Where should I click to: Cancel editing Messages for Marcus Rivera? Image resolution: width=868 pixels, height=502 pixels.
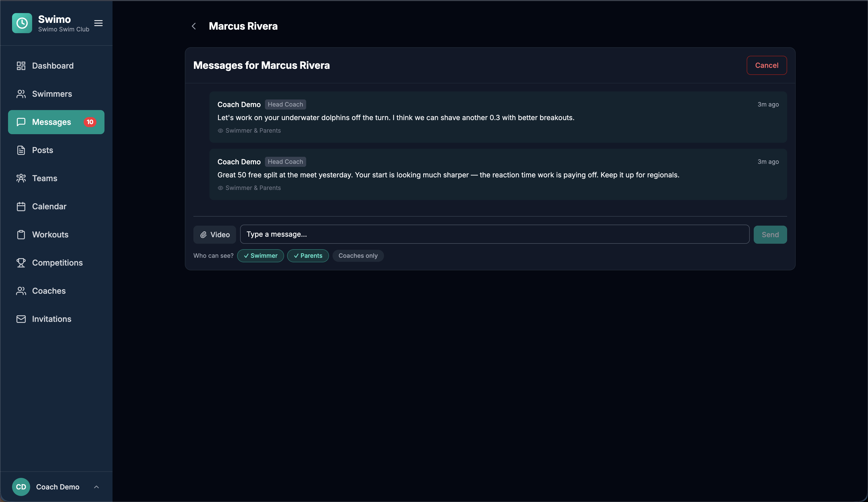(x=766, y=65)
